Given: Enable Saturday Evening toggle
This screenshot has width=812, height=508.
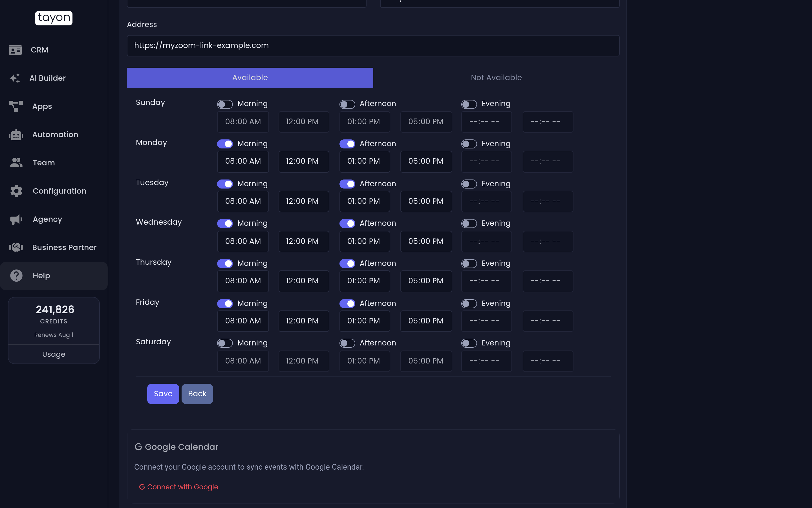Looking at the screenshot, I should (x=469, y=343).
